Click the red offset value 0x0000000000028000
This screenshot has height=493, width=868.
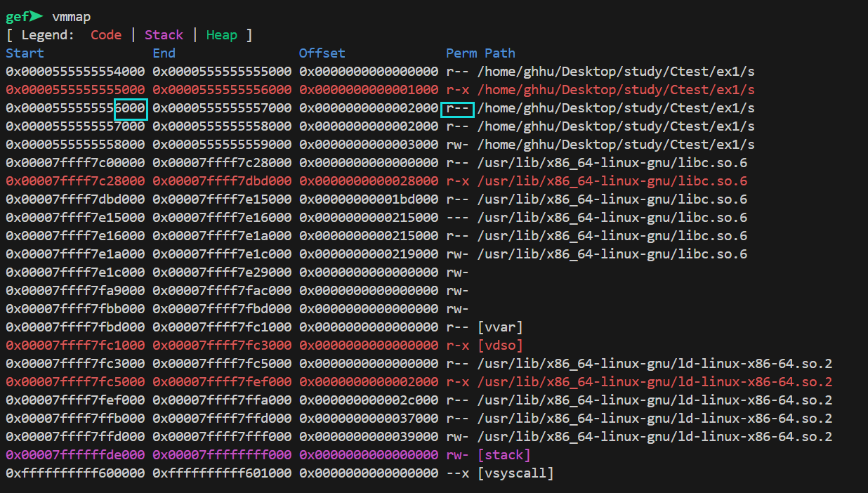pyautogui.click(x=369, y=181)
